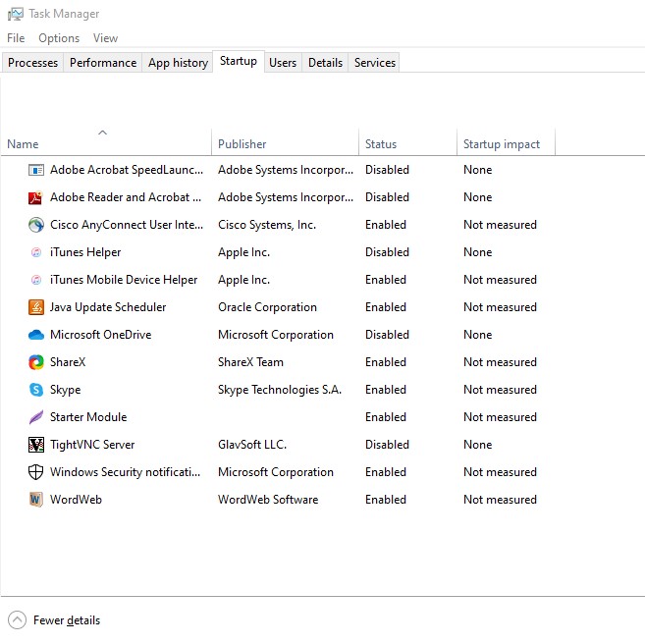Image resolution: width=645 pixels, height=644 pixels.
Task: Switch to the App history tab
Action: (178, 63)
